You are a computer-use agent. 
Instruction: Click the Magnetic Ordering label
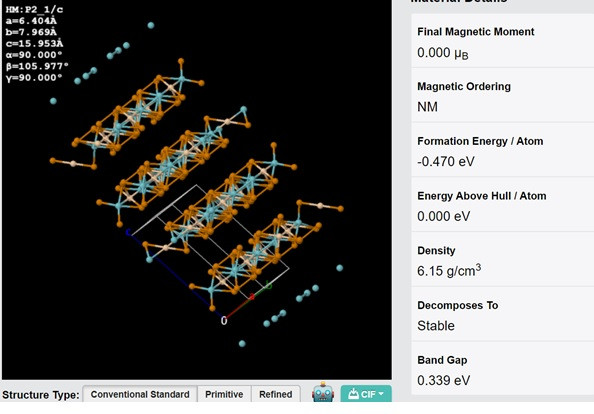(x=464, y=86)
